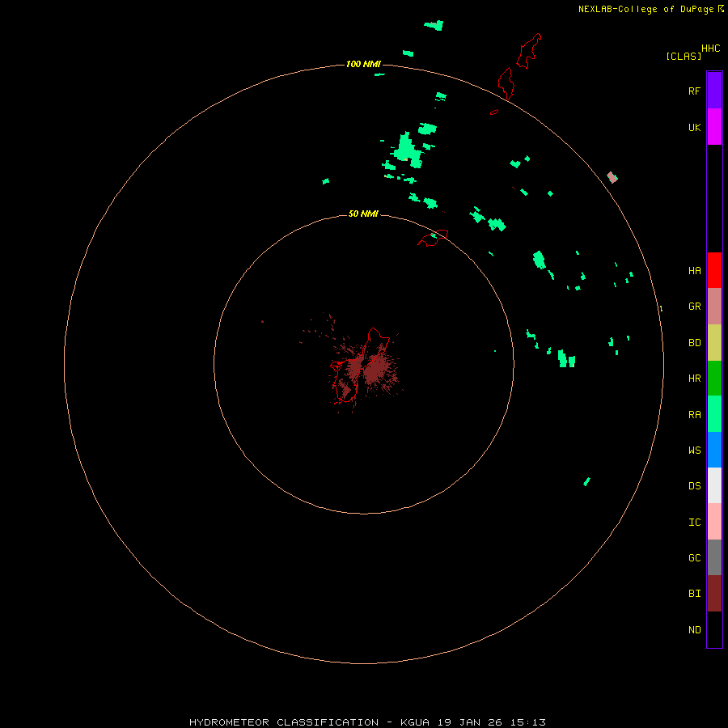Click the HR legend label
The image size is (728, 728).
[x=695, y=379]
